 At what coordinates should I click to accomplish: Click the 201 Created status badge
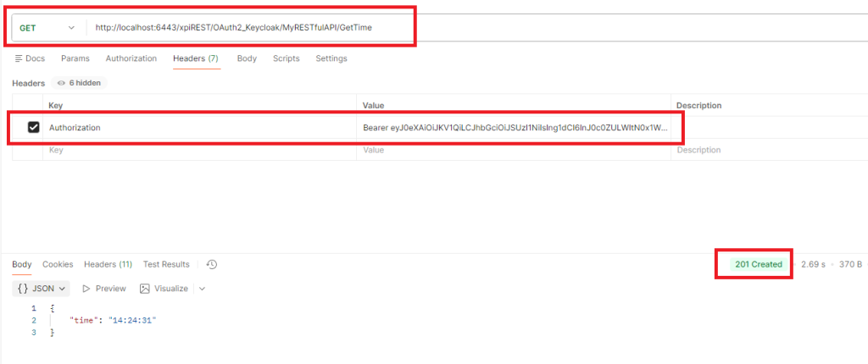(758, 265)
